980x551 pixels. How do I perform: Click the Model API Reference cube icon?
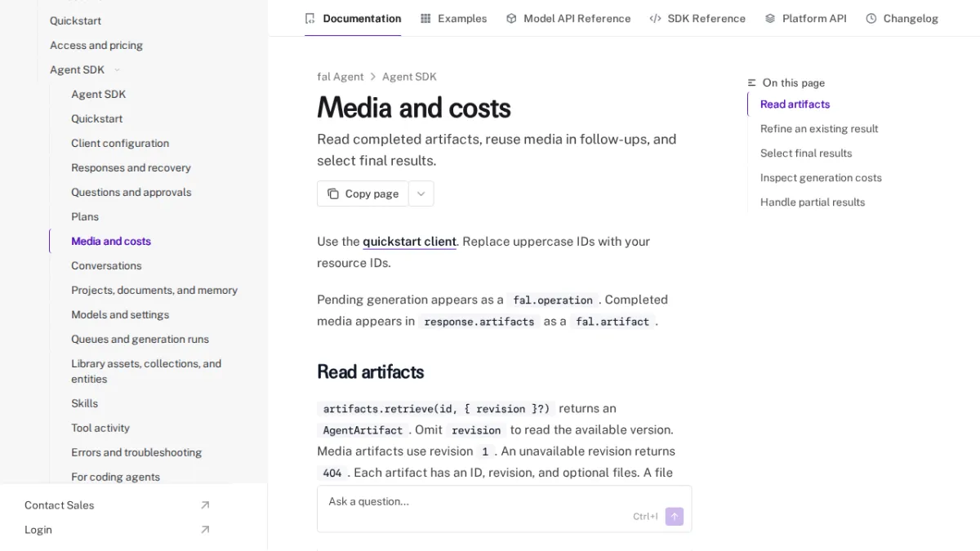(511, 18)
